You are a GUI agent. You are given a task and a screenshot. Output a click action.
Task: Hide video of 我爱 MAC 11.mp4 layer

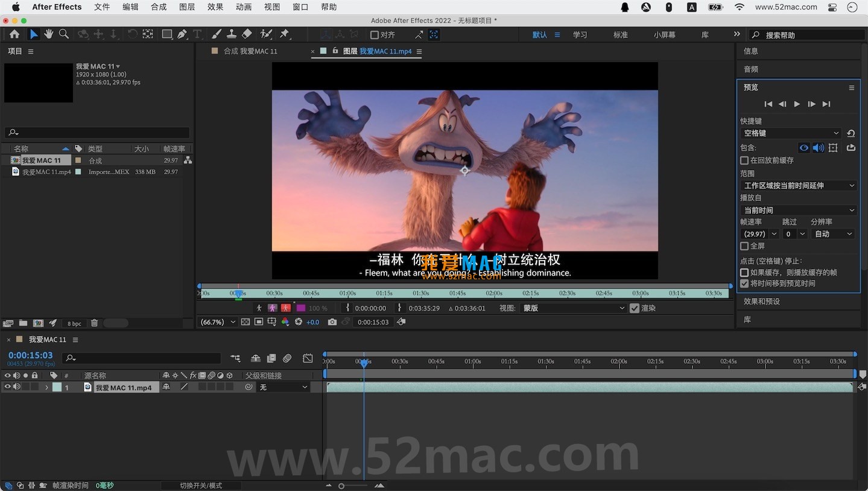click(8, 387)
